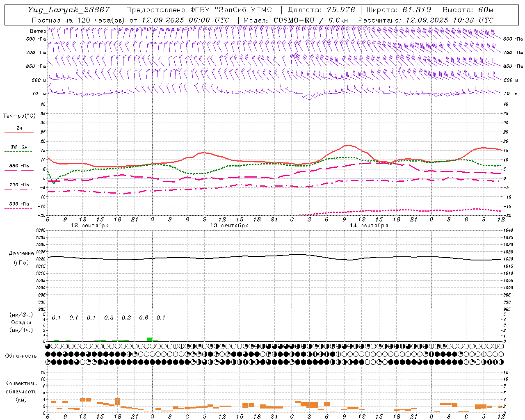
Task: Click the tallest green precipitation bar
Action: pos(150,339)
